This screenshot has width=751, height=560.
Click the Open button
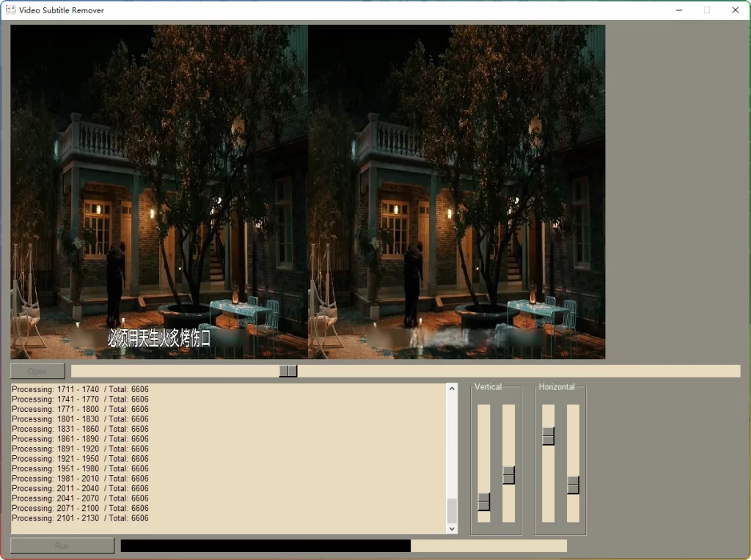pyautogui.click(x=37, y=371)
